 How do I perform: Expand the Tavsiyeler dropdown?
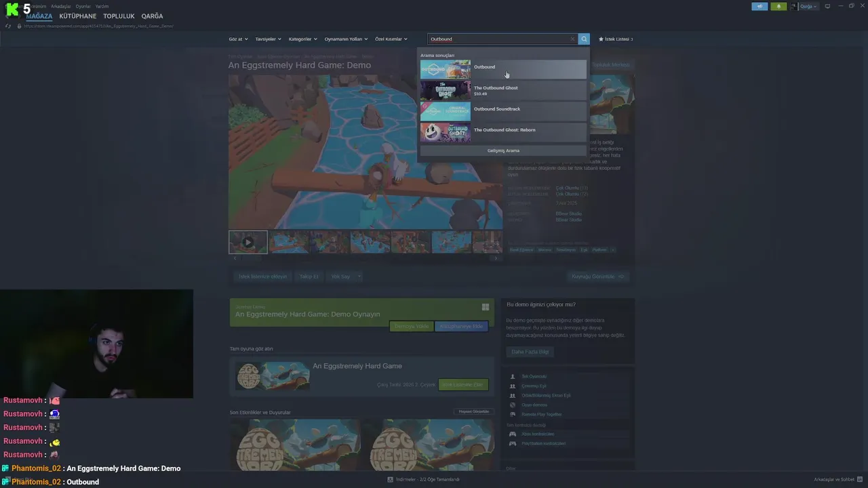269,39
